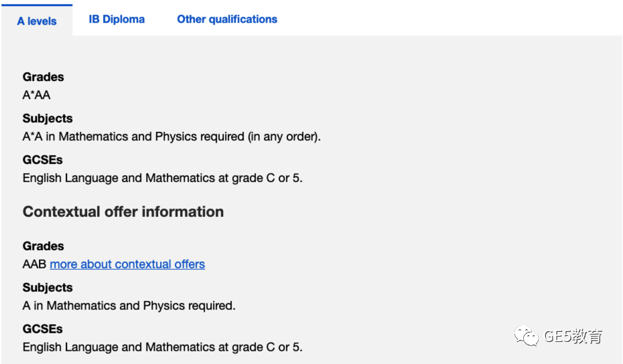Switch to the IB Diploma tab
The width and height of the screenshot is (623, 364).
[117, 19]
